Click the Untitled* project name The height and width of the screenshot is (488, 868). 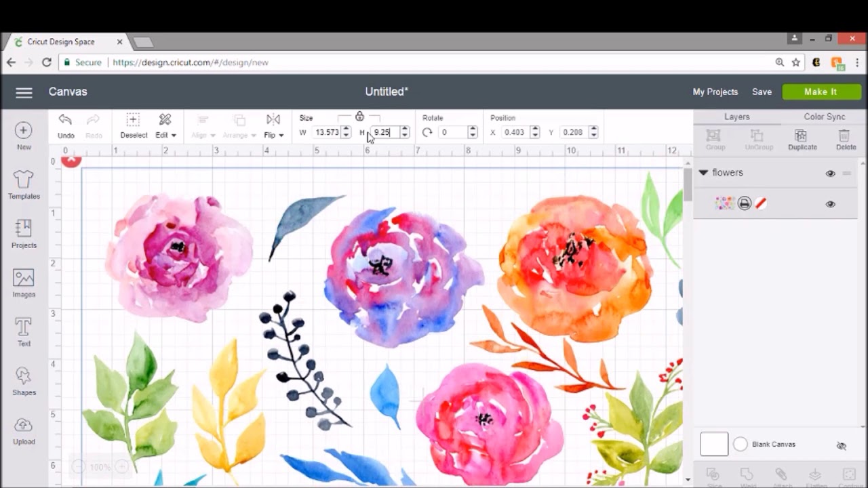387,91
